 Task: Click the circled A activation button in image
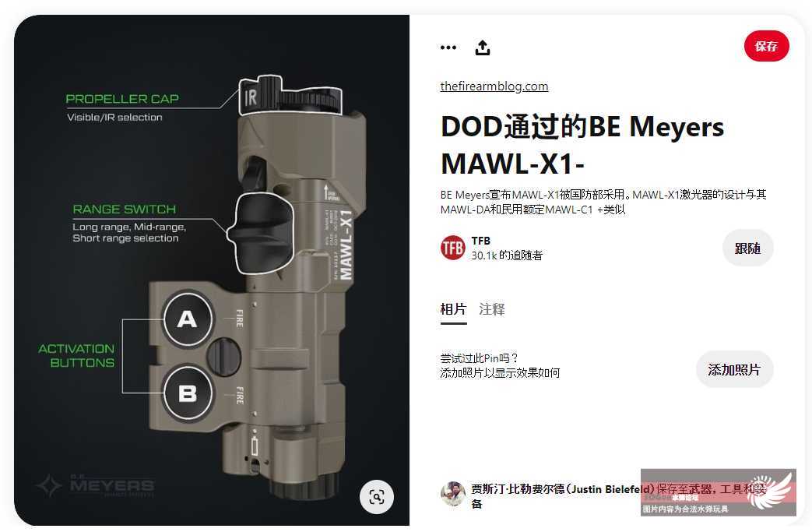pyautogui.click(x=188, y=318)
